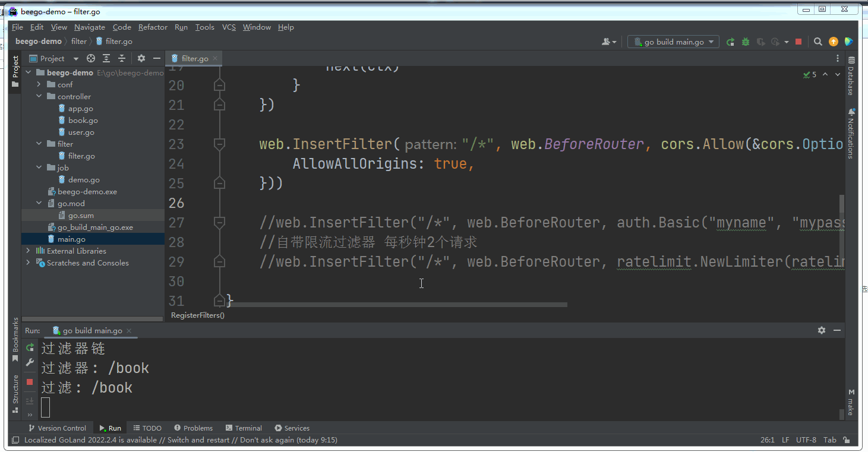This screenshot has height=452, width=868.
Task: Expand the conf folder
Action: (39, 84)
